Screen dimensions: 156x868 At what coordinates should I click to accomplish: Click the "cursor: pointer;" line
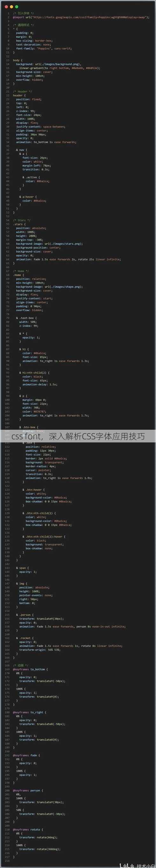[x=38, y=470]
